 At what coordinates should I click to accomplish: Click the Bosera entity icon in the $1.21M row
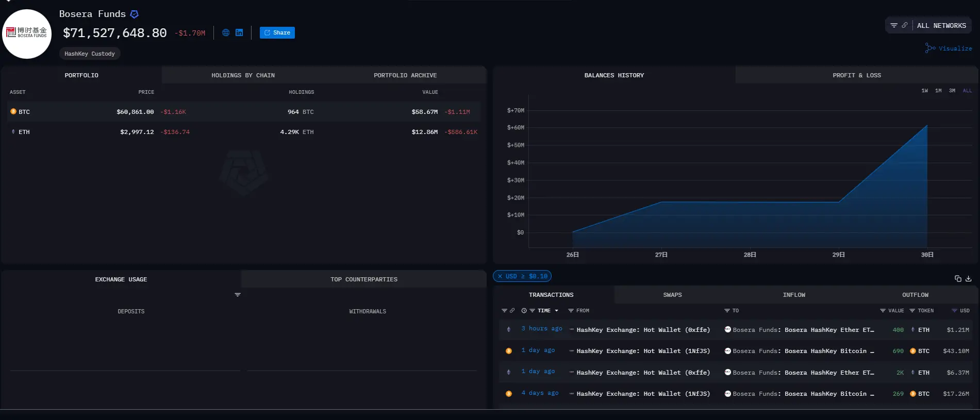(728, 329)
